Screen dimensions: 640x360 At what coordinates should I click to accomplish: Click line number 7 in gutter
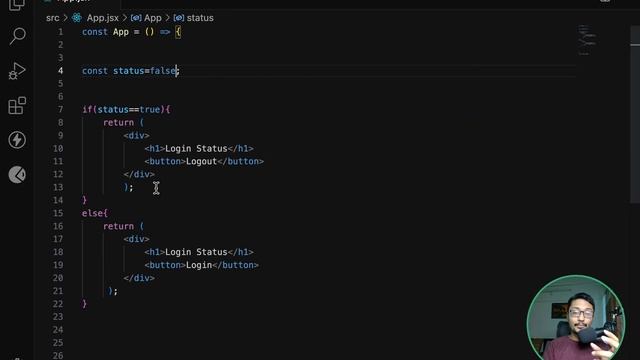(60, 109)
